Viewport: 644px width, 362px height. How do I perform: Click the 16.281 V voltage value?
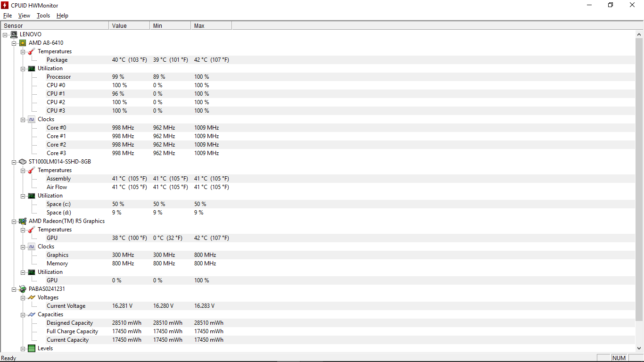123,306
